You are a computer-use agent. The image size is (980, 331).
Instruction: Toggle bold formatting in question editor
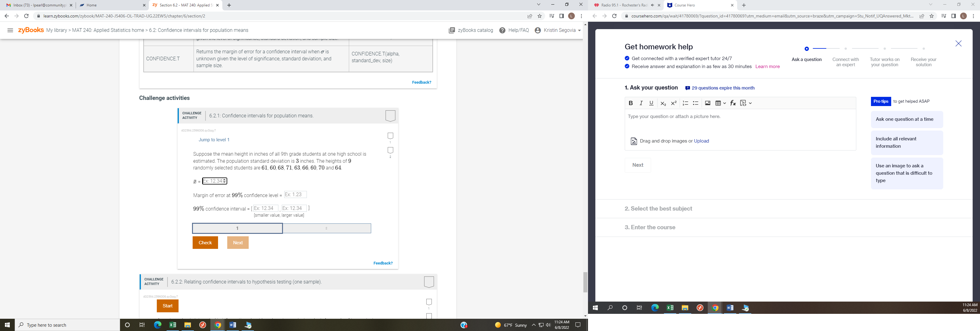point(631,103)
